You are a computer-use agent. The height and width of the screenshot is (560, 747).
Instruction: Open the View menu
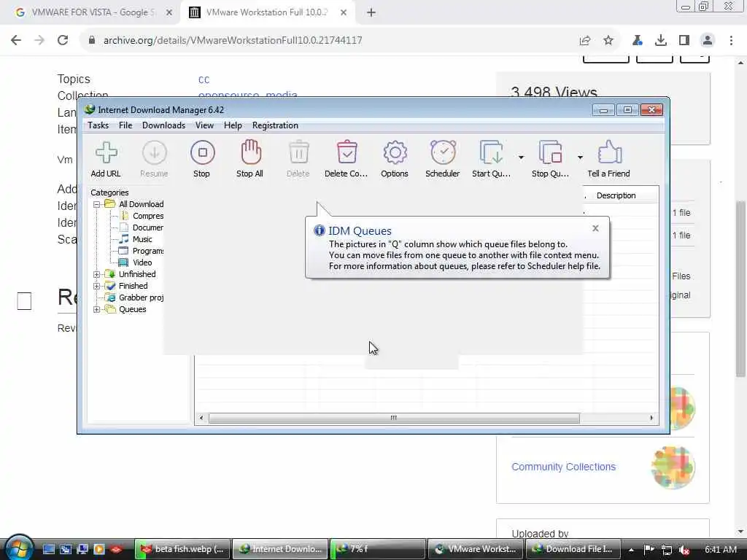pyautogui.click(x=204, y=125)
